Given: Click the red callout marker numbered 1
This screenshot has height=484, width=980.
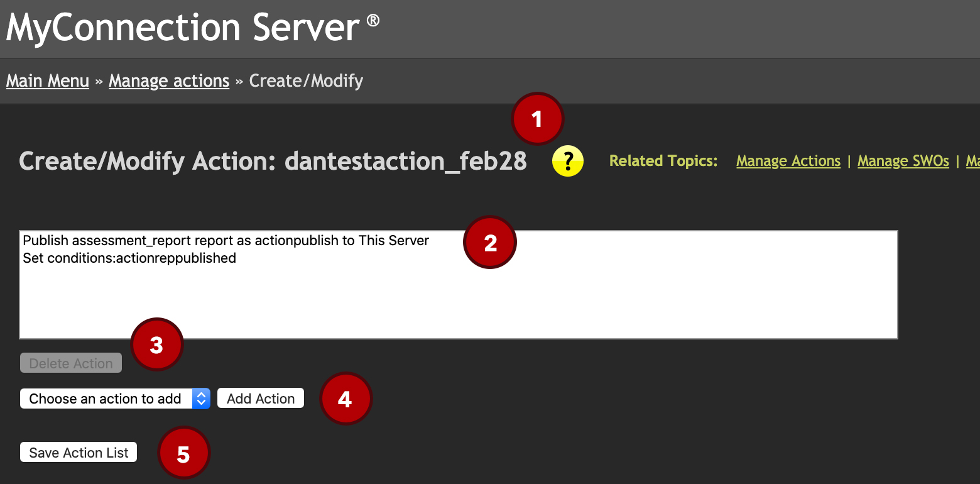Looking at the screenshot, I should tap(537, 119).
